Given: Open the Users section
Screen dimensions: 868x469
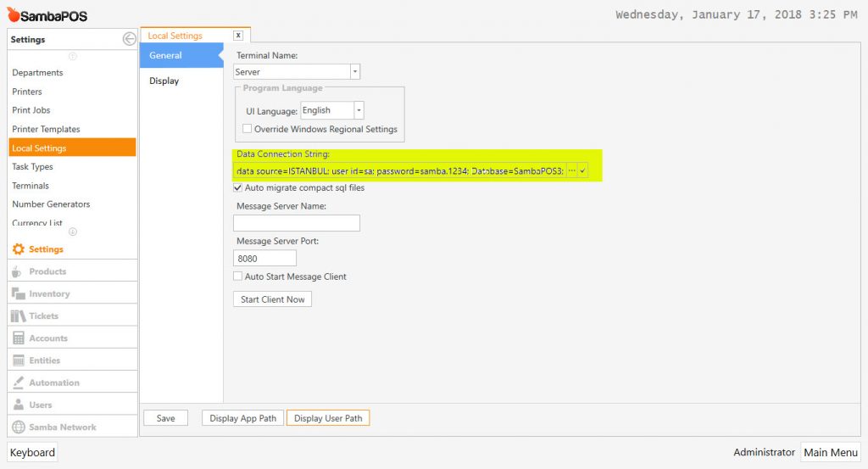Looking at the screenshot, I should (73, 405).
